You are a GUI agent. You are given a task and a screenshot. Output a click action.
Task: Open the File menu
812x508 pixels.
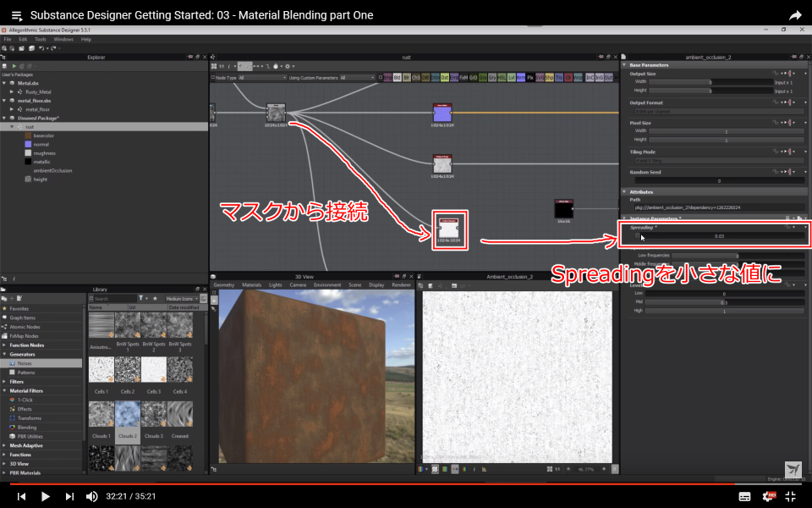(x=8, y=40)
